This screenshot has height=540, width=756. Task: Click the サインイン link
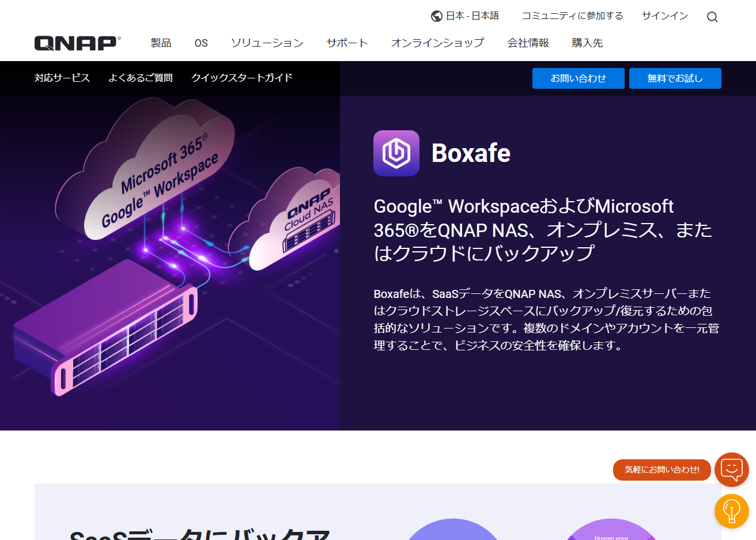665,16
